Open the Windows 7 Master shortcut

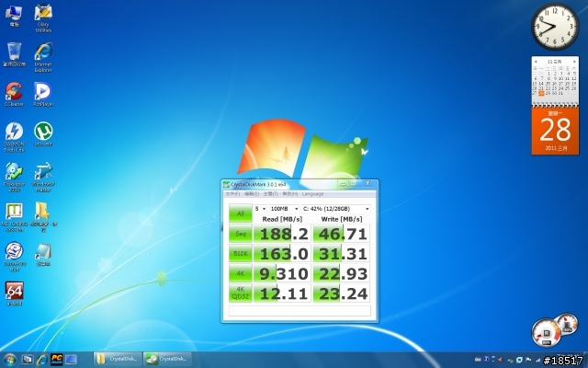coord(43,177)
